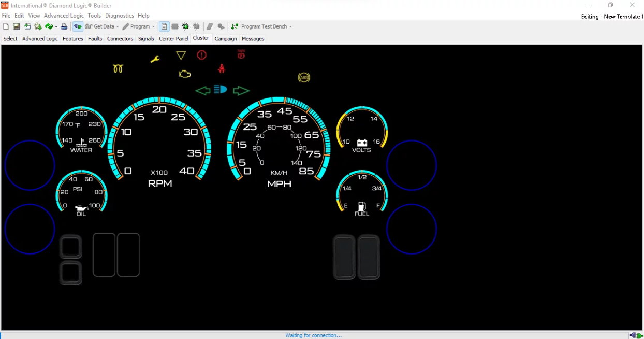The width and height of the screenshot is (644, 339).
Task: Click the green debug bug toolbar icon
Action: pyautogui.click(x=185, y=26)
